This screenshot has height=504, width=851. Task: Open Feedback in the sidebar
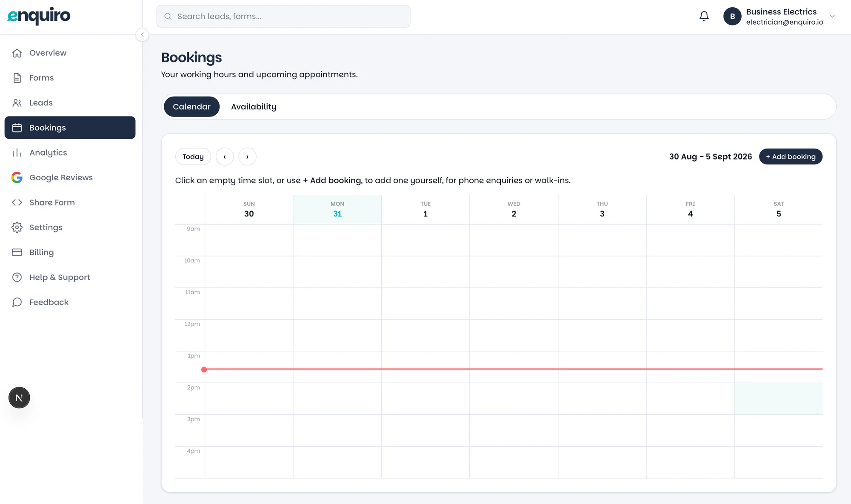pyautogui.click(x=70, y=302)
